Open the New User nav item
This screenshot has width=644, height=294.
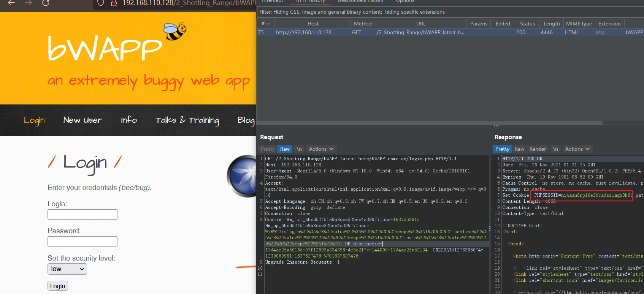point(82,120)
